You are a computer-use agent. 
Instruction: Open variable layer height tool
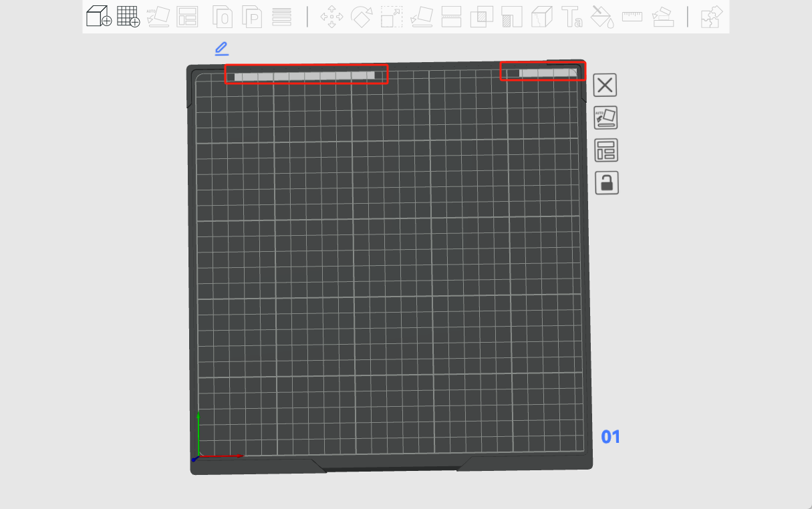pyautogui.click(x=282, y=17)
